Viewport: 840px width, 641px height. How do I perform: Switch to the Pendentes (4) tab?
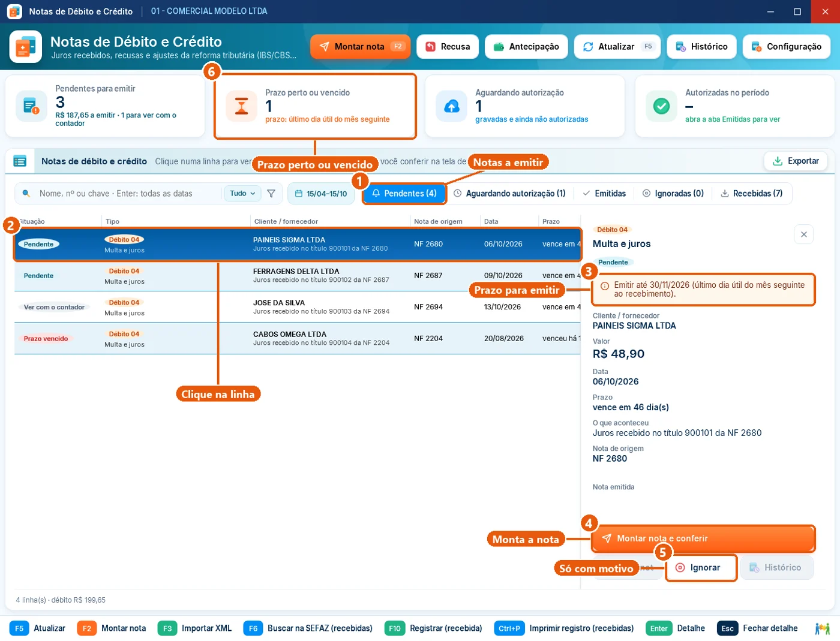pos(404,194)
